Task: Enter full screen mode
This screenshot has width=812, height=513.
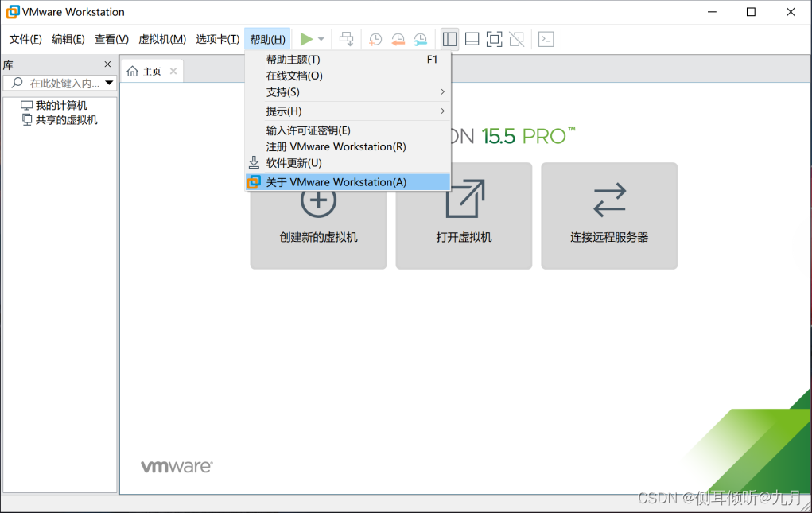Action: click(494, 38)
